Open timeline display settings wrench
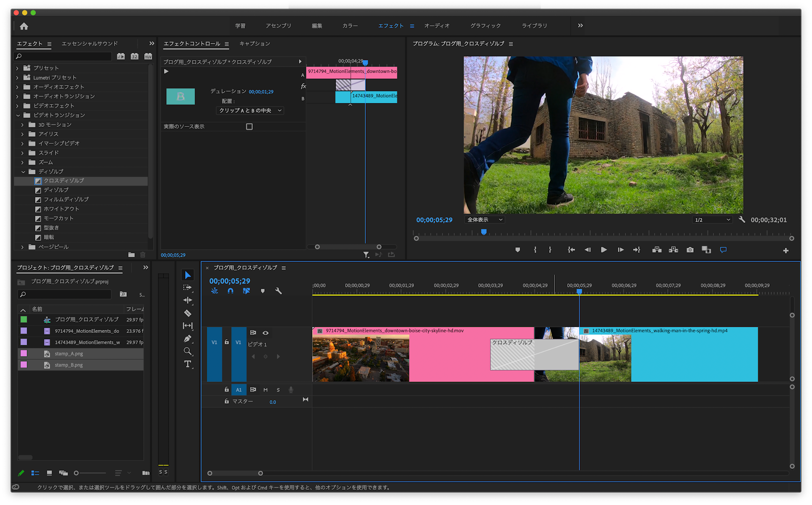This screenshot has height=505, width=812. [x=278, y=291]
